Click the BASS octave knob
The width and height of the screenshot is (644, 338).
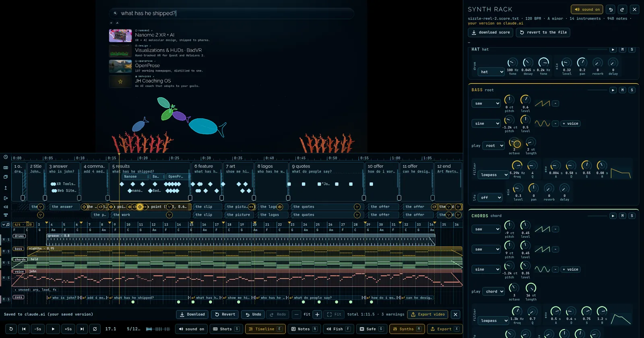click(x=515, y=143)
